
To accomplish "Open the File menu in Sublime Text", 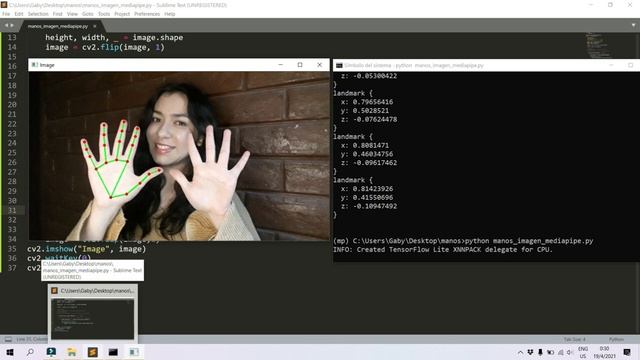I will 6,14.
